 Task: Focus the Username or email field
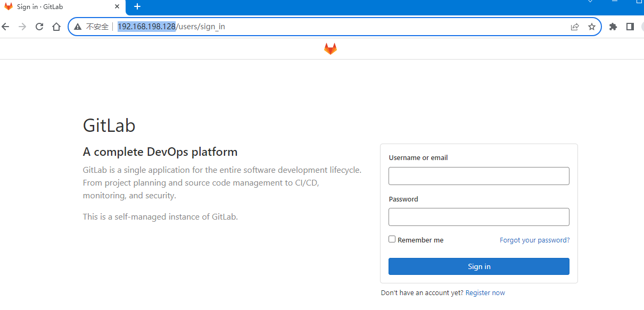(479, 176)
